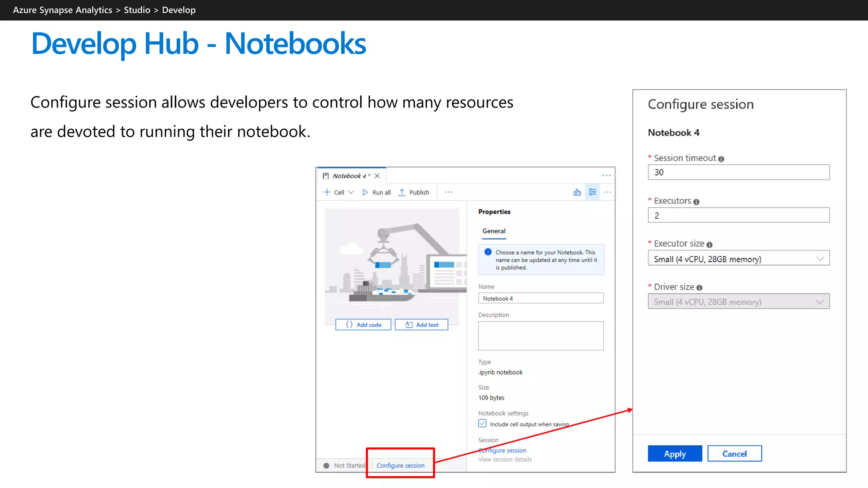This screenshot has width=868, height=488.
Task: Toggle Include cell output when saving checkbox
Action: coord(482,424)
